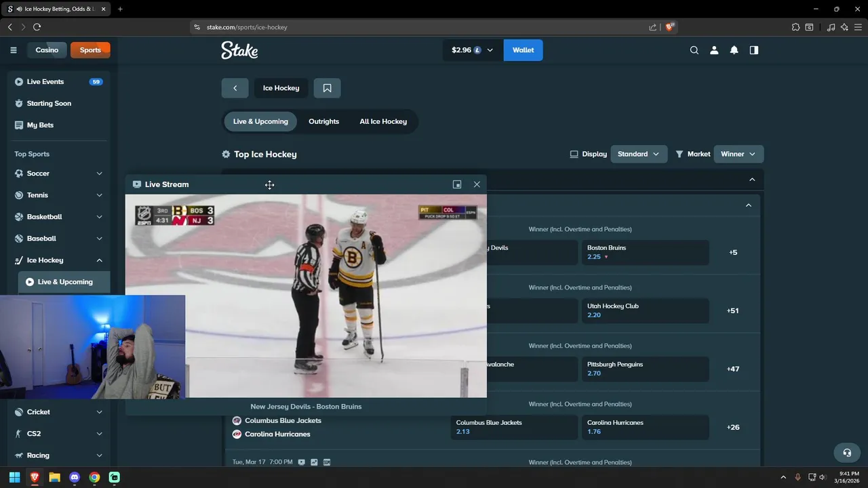
Task: Open the Display Standard dropdown
Action: coord(639,155)
